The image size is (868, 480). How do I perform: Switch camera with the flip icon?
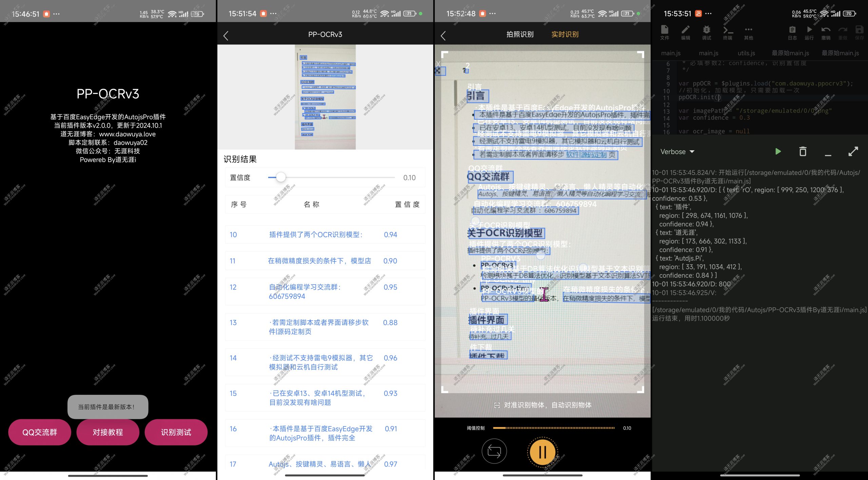(494, 452)
